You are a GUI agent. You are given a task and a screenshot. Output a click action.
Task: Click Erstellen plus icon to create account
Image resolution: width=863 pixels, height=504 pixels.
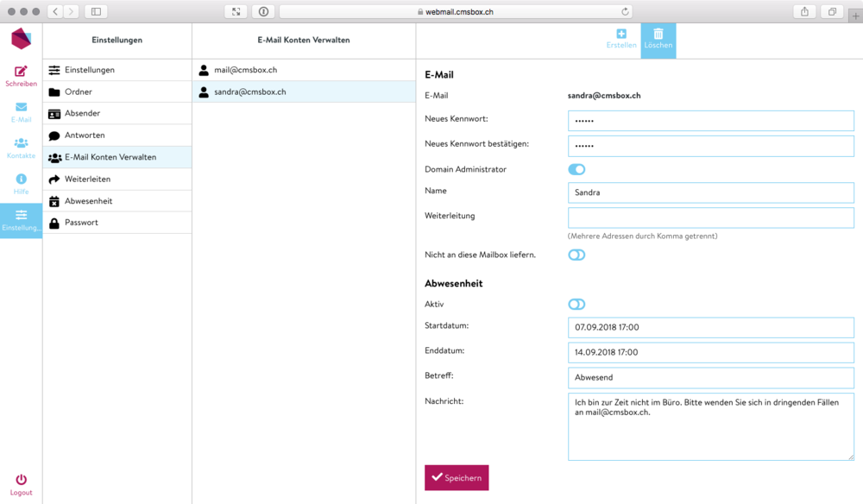point(621,35)
